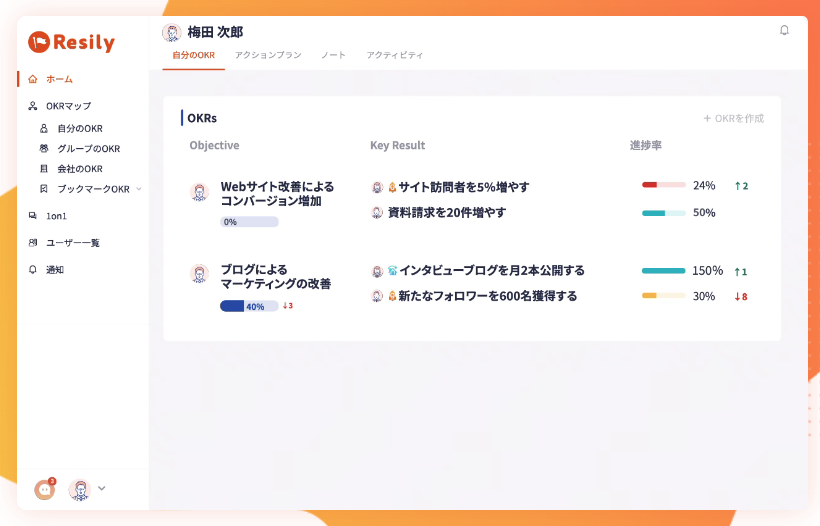
Task: Expand the ブックマークOKR chevron
Action: [139, 189]
